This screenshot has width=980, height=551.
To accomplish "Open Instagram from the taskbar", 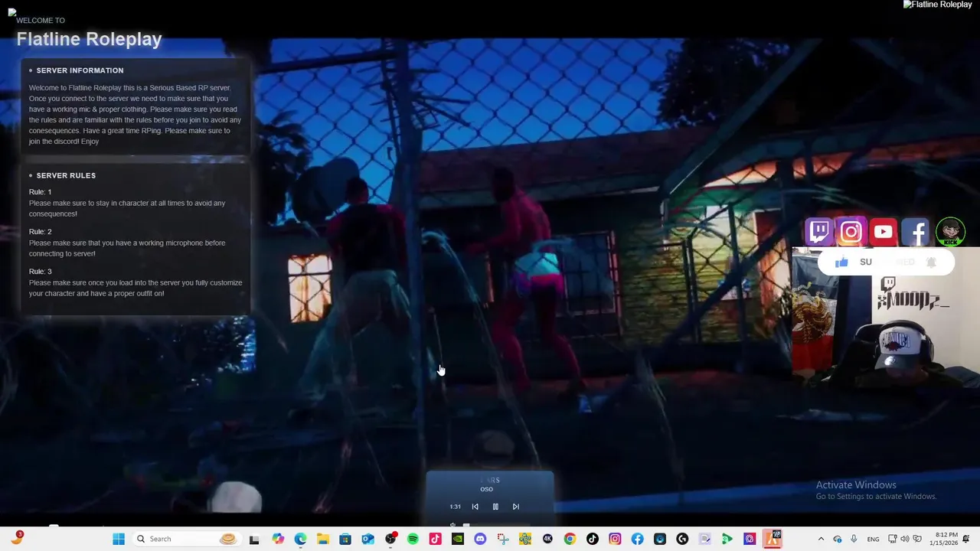I will 615,539.
